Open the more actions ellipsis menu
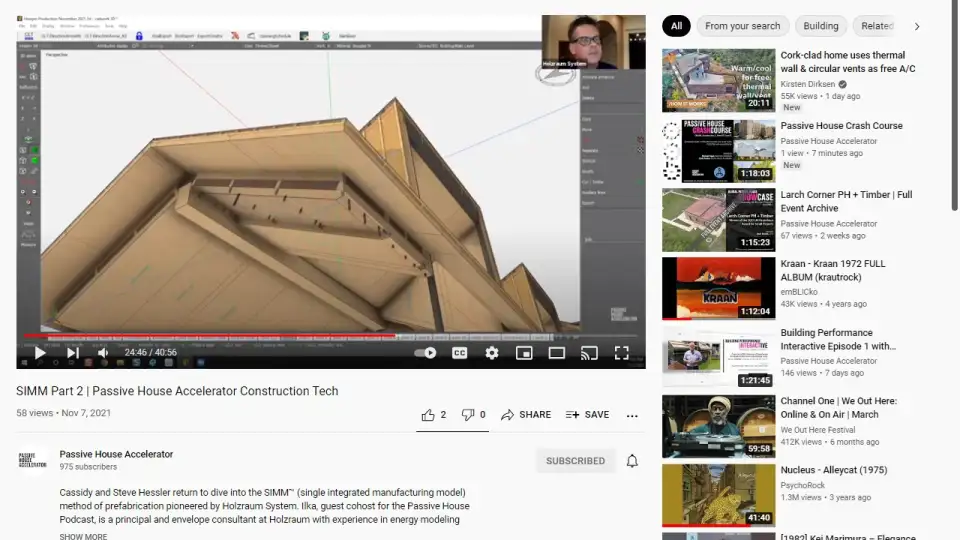Screen dimensions: 960x540 [x=632, y=416]
